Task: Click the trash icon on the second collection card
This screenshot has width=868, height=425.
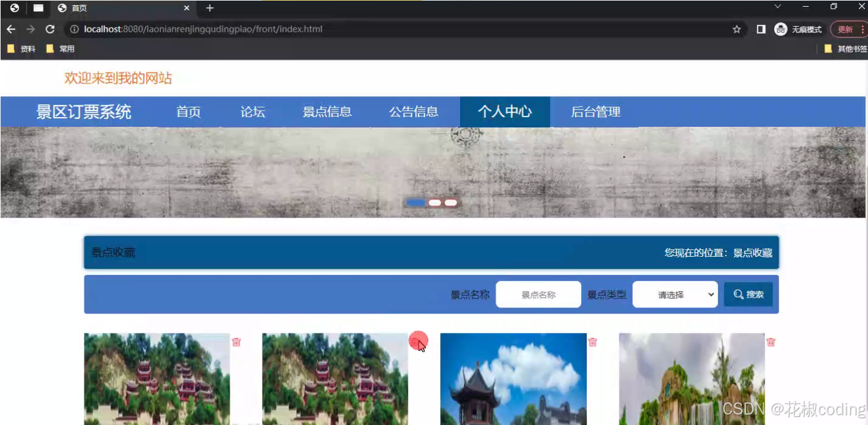Action: point(418,342)
